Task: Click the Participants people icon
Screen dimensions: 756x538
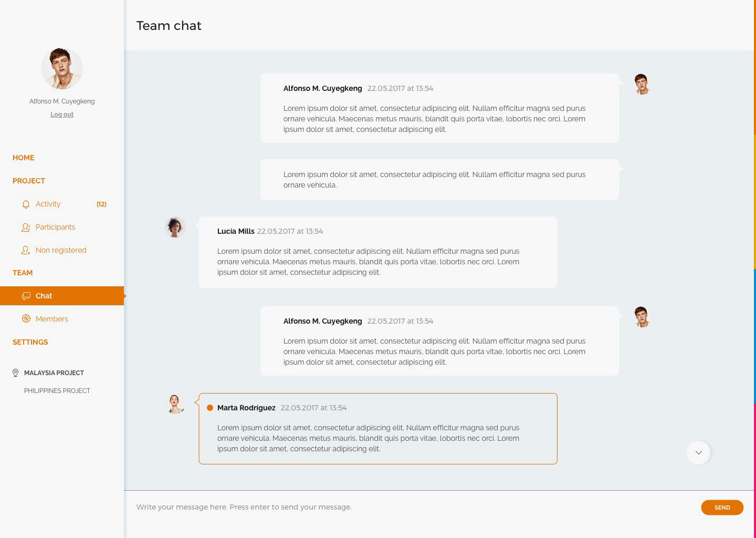Action: point(26,227)
